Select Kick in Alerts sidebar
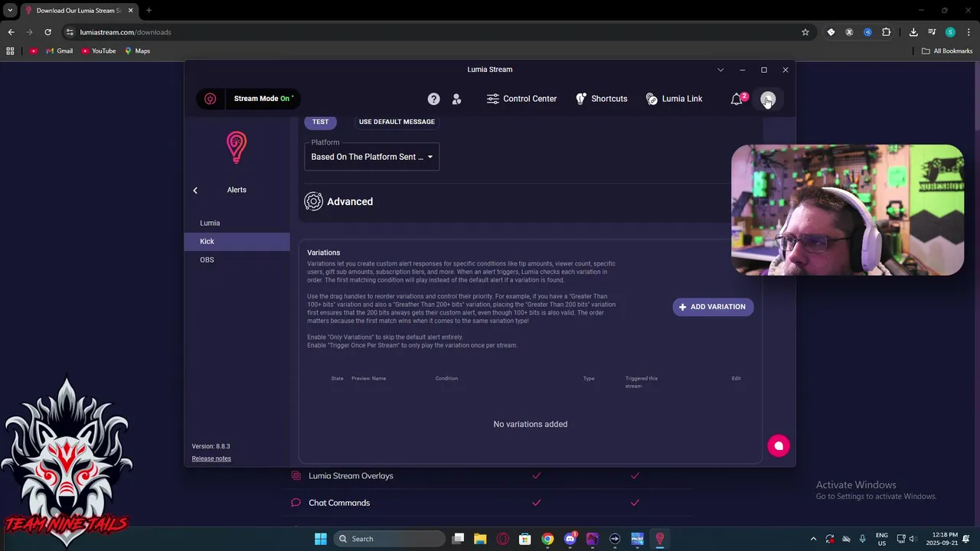Image resolution: width=980 pixels, height=551 pixels. (237, 241)
